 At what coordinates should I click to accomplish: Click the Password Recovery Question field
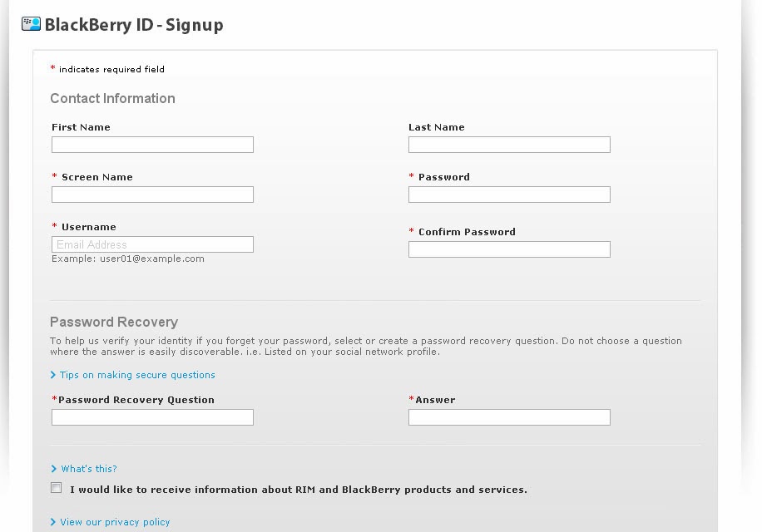(152, 417)
